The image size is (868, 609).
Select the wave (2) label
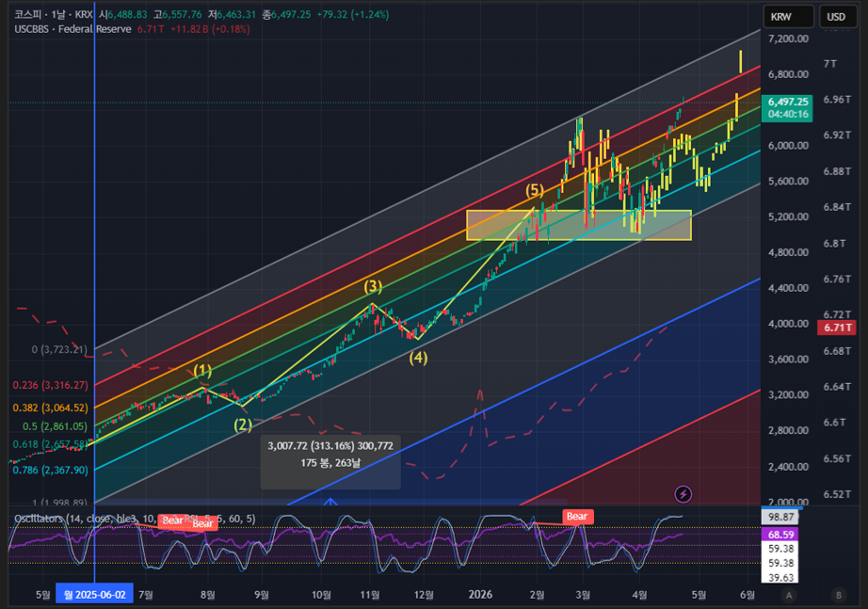point(243,425)
